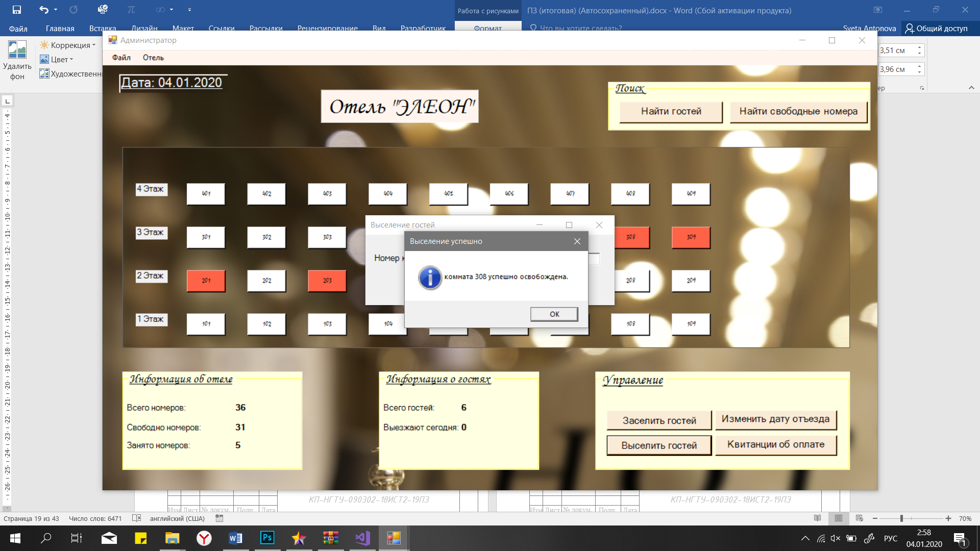The image size is (980, 551).
Task: Select room 401 on the fourth floor
Action: [x=206, y=194]
